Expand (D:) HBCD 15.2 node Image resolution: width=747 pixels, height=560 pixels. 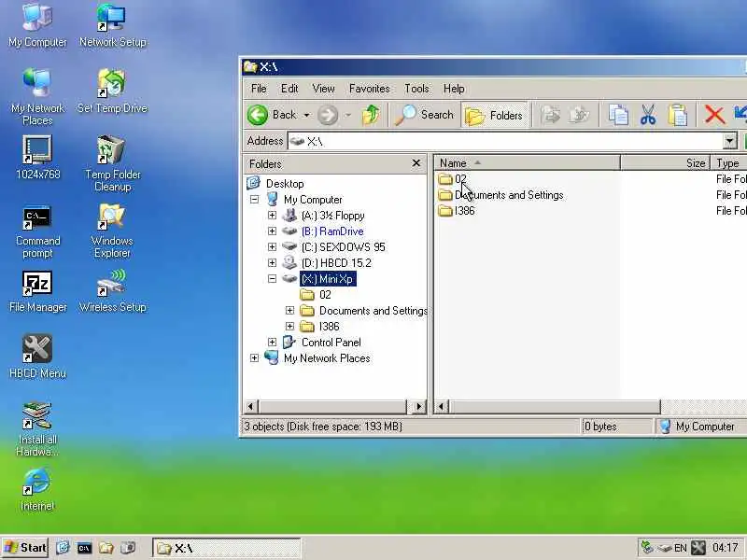click(x=272, y=263)
